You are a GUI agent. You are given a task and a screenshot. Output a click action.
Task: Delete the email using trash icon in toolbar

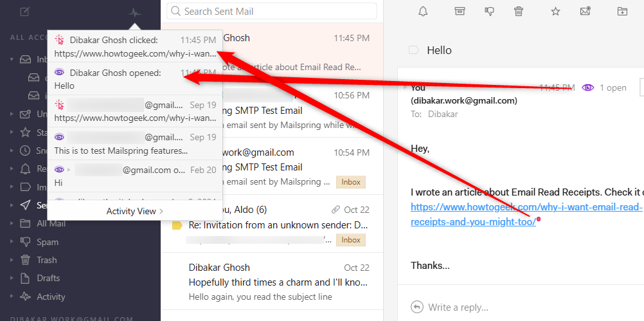tap(518, 12)
